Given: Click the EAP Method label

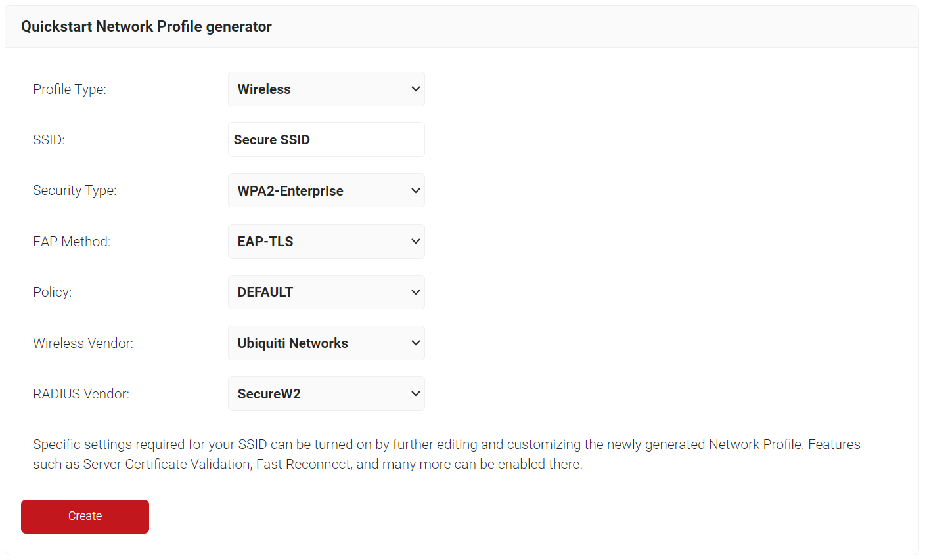Looking at the screenshot, I should click(72, 242).
